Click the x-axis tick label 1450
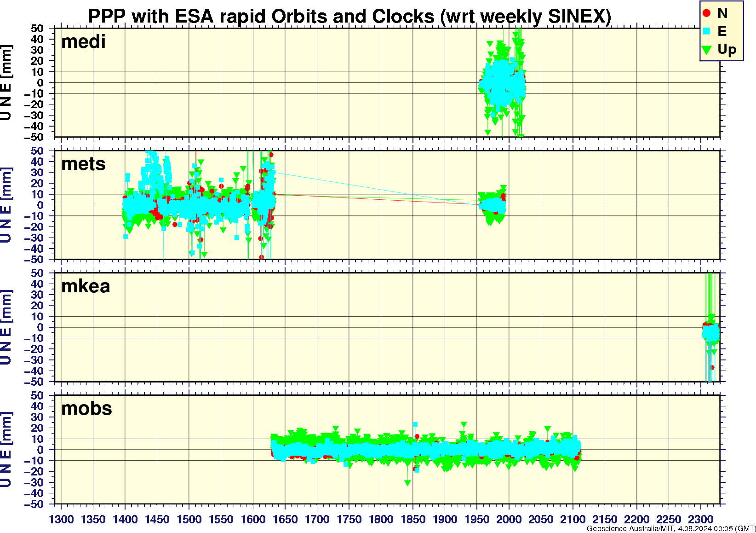 click(157, 520)
